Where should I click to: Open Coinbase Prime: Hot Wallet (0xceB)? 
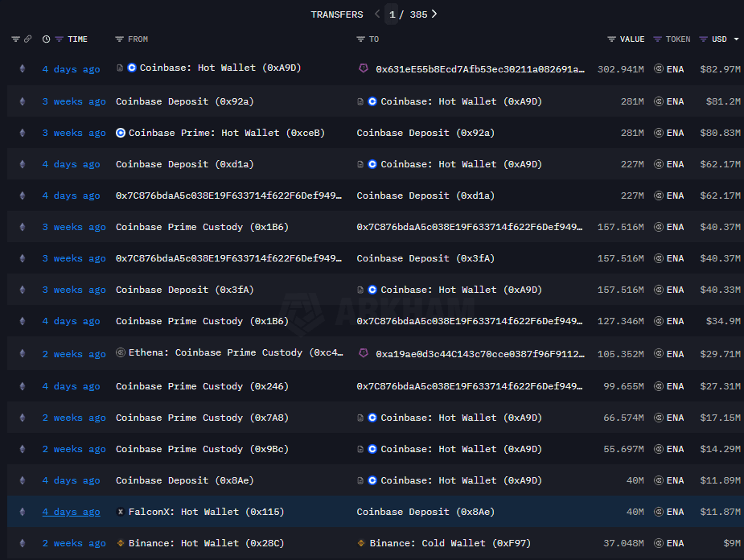(x=226, y=133)
